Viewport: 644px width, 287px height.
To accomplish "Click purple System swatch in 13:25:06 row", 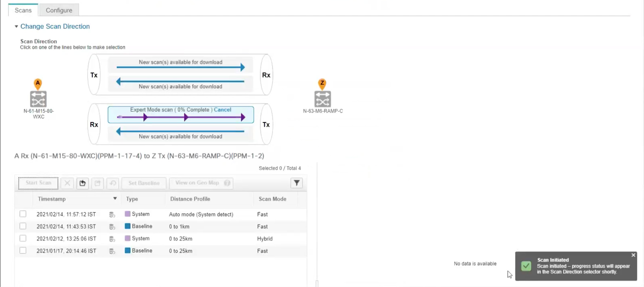I will (128, 238).
